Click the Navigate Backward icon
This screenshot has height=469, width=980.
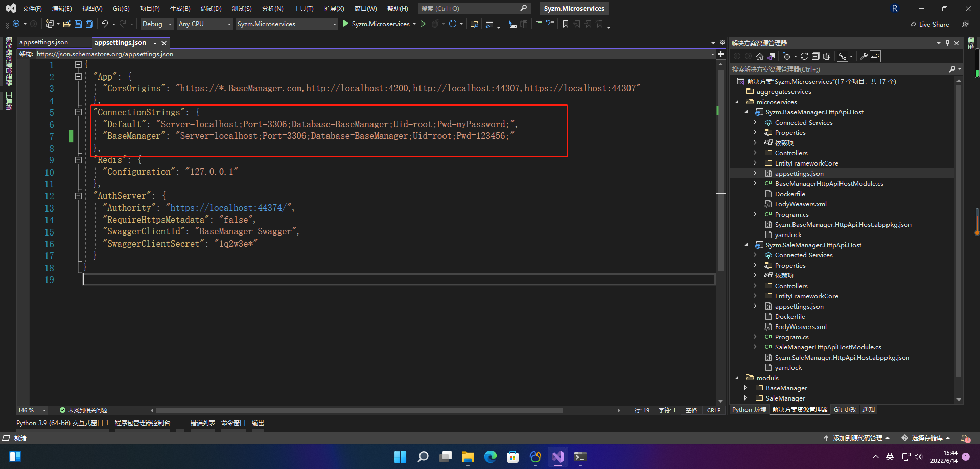pos(16,24)
